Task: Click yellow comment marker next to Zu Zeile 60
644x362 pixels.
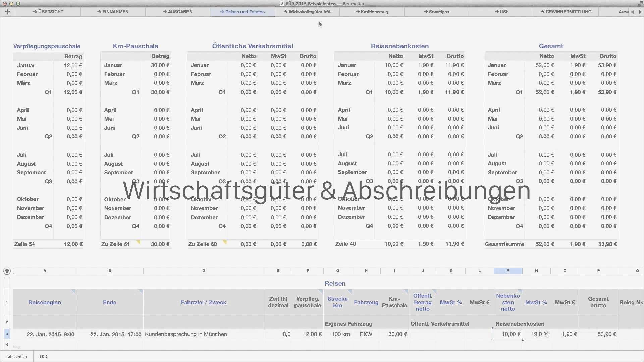Action: (x=225, y=242)
